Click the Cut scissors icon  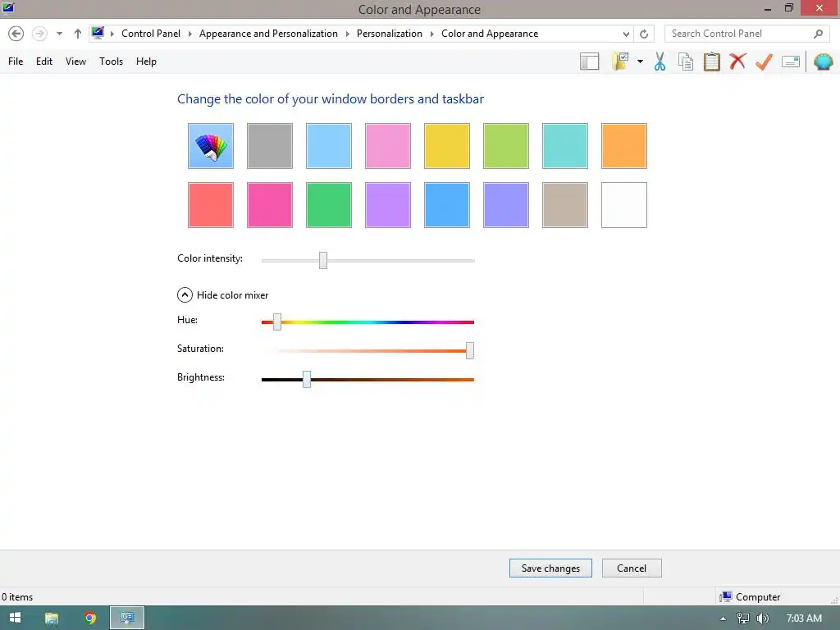pos(660,61)
